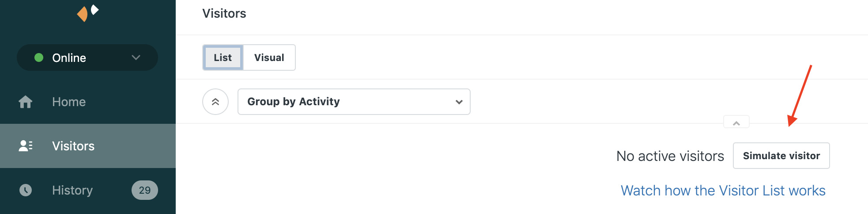Click the Visitors person icon in sidebar
Screen dimensions: 868x214
pyautogui.click(x=26, y=146)
